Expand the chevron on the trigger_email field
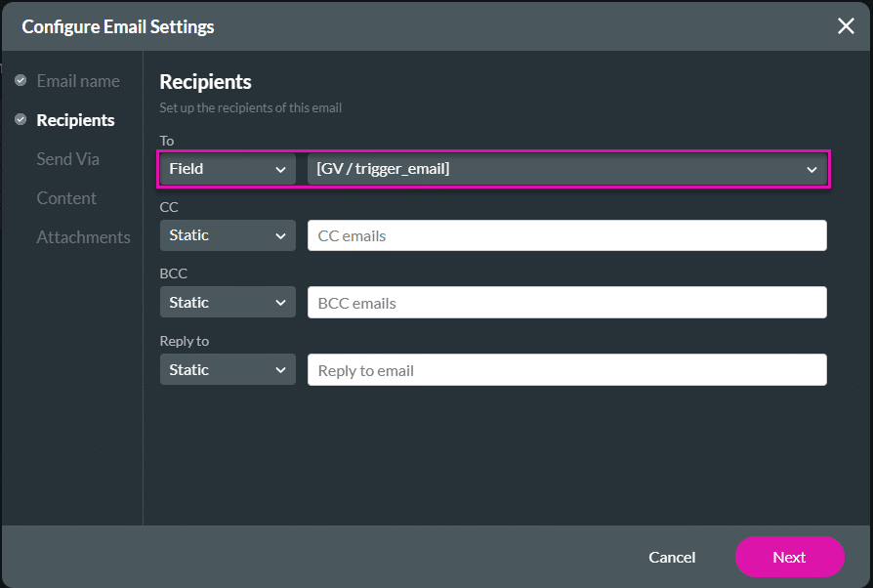873x588 pixels. click(811, 168)
